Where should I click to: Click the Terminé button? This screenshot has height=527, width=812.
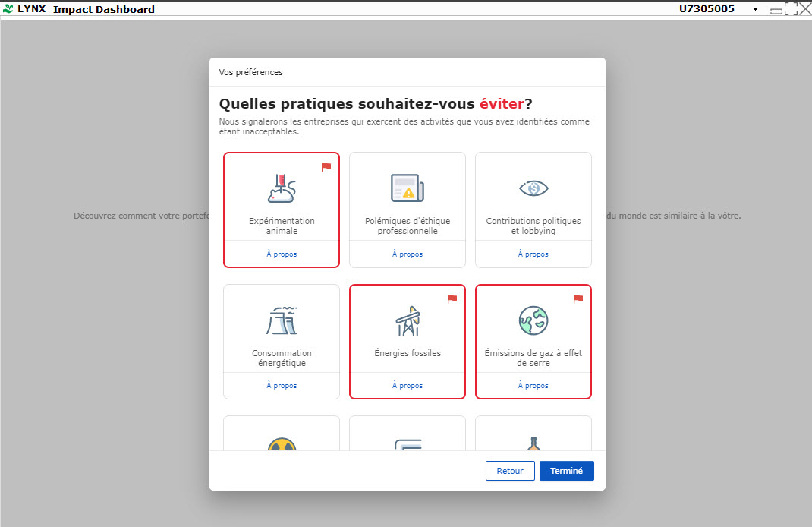pos(567,471)
